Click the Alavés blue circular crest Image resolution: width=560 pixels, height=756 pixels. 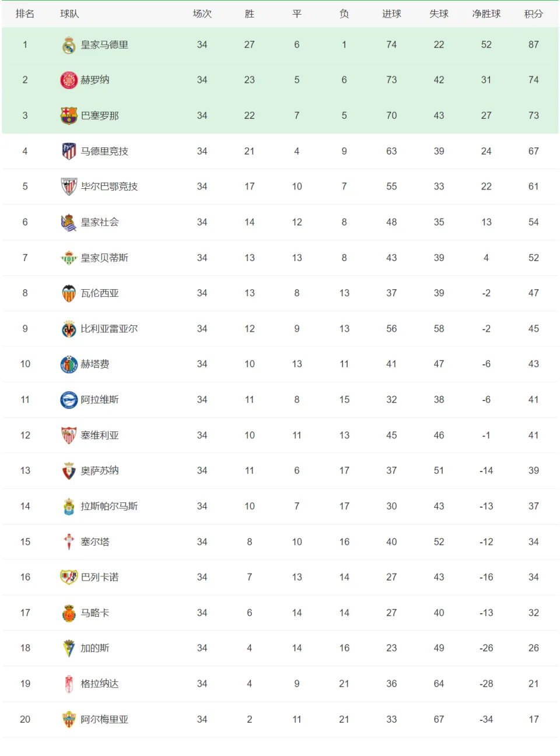point(69,400)
